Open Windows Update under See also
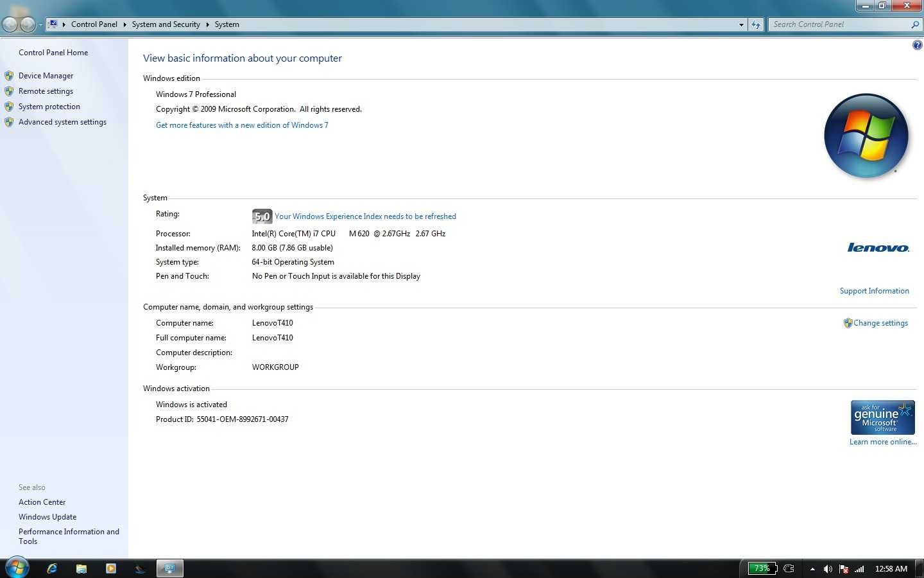 47,517
